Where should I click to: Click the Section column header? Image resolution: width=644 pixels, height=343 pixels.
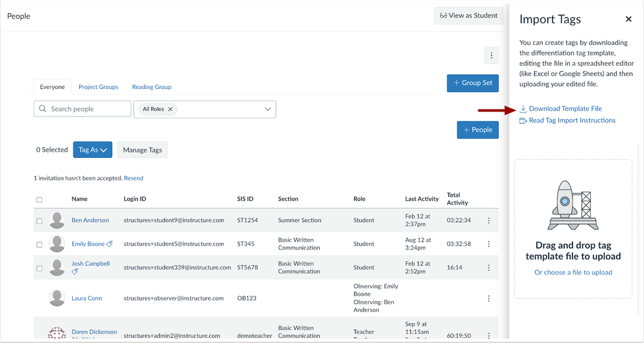click(288, 199)
